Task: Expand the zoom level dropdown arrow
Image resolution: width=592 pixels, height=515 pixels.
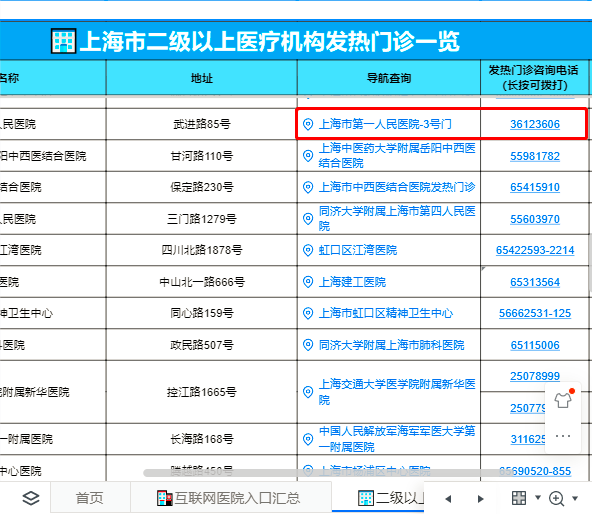Action: 575,498
